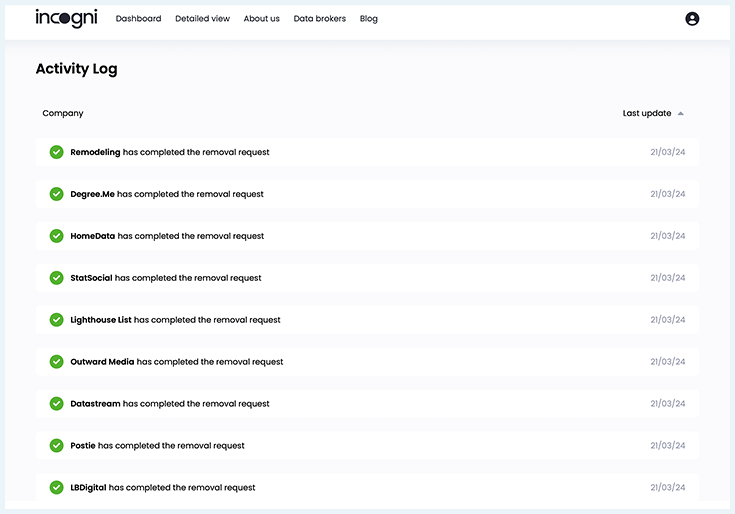Select the HomeData company name
This screenshot has width=735, height=514.
(93, 236)
